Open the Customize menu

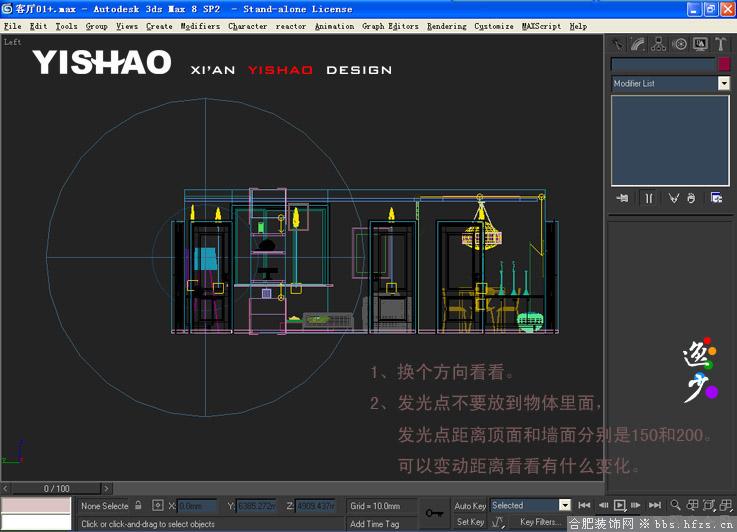494,26
